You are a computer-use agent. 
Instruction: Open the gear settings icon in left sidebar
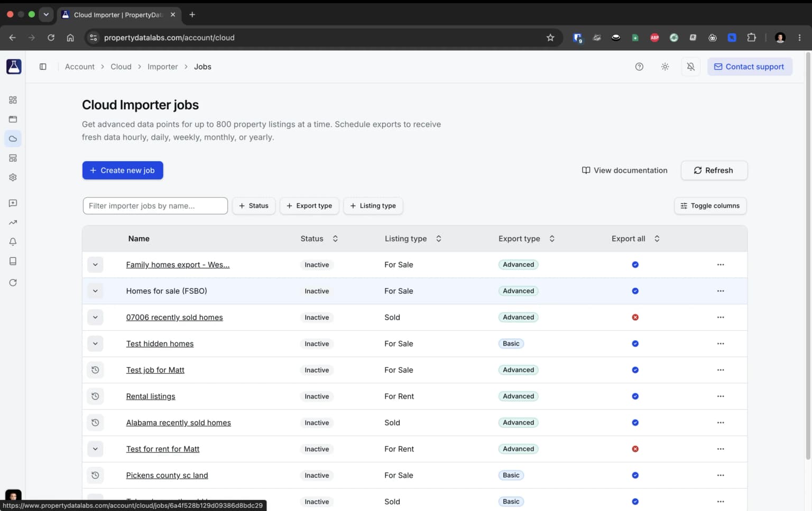point(13,178)
